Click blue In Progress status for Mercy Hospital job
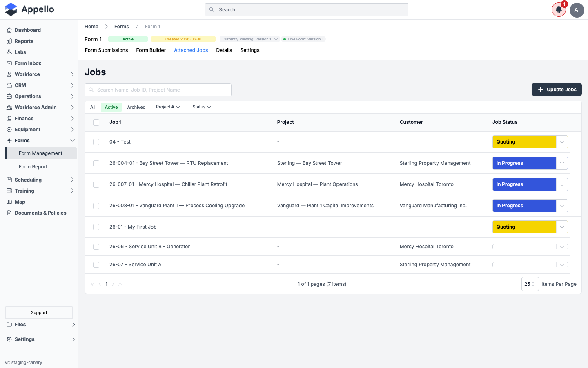 point(524,184)
